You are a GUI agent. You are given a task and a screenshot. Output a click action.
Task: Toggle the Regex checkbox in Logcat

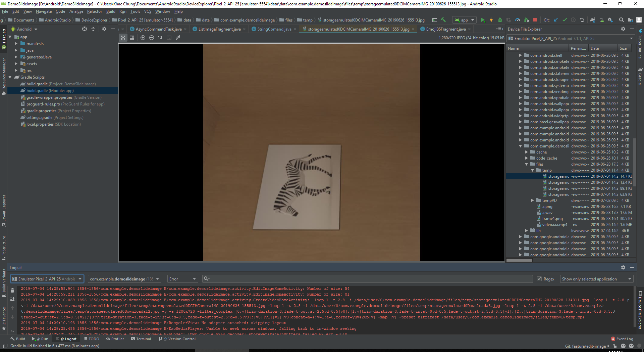click(x=539, y=279)
